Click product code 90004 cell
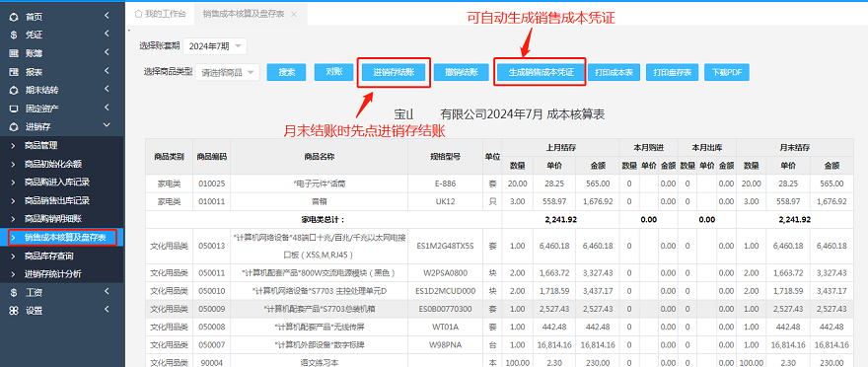Viewport: 868px width, 367px height. (x=211, y=361)
